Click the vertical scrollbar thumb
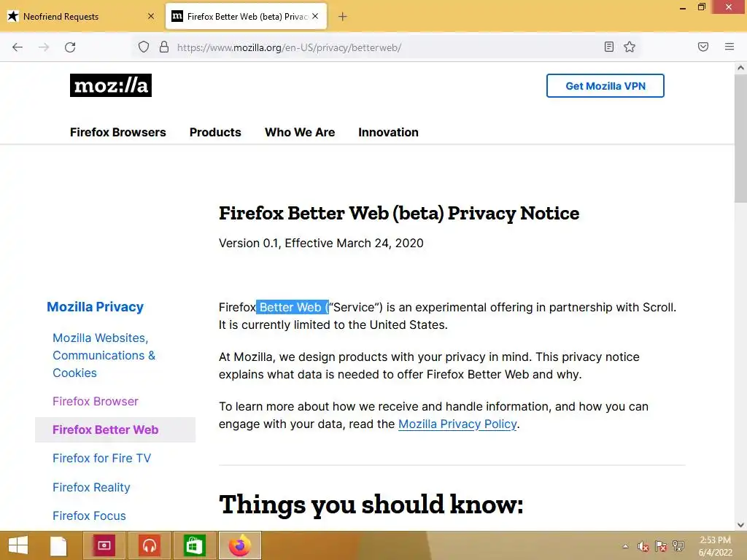 740,138
